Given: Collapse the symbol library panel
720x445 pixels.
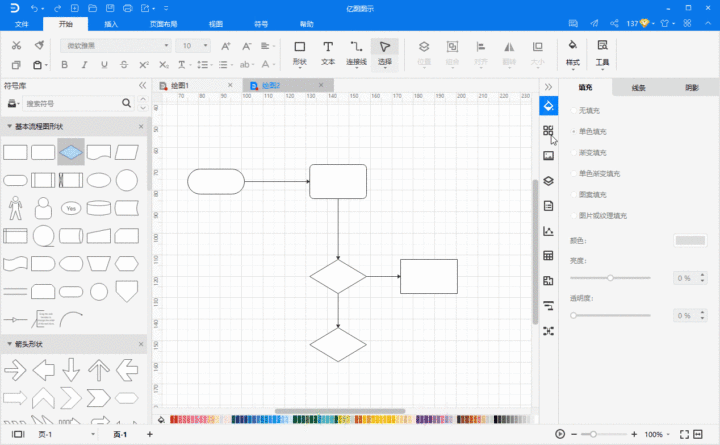Looking at the screenshot, I should [x=142, y=85].
